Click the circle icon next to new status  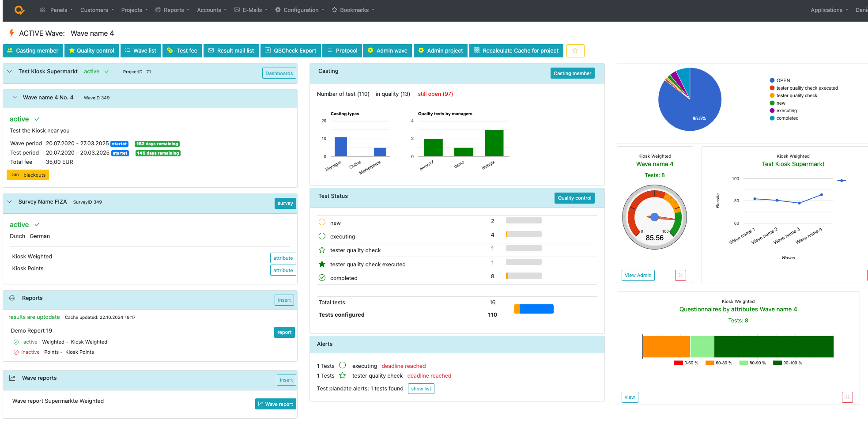(x=322, y=222)
